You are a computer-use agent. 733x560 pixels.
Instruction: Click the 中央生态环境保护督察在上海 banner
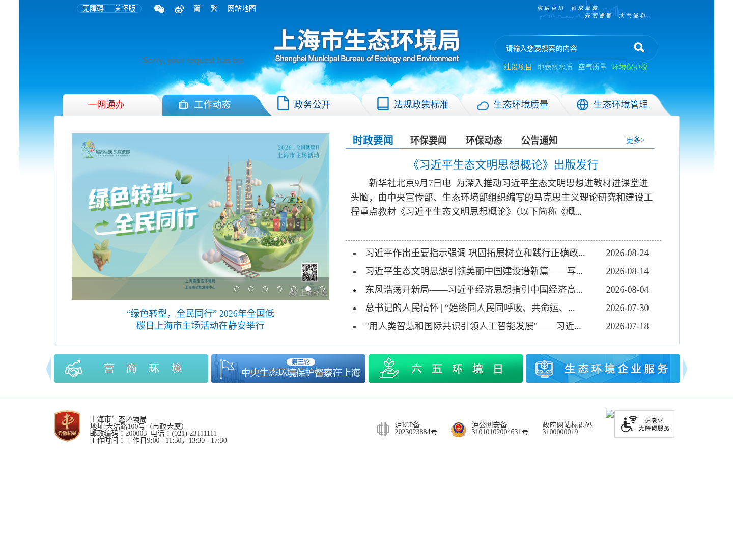pyautogui.click(x=288, y=369)
